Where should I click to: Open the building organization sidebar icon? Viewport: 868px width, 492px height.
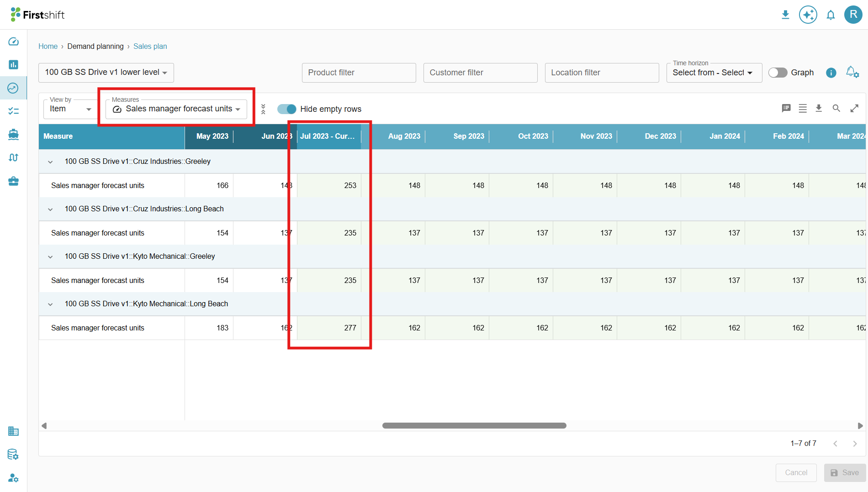tap(13, 431)
